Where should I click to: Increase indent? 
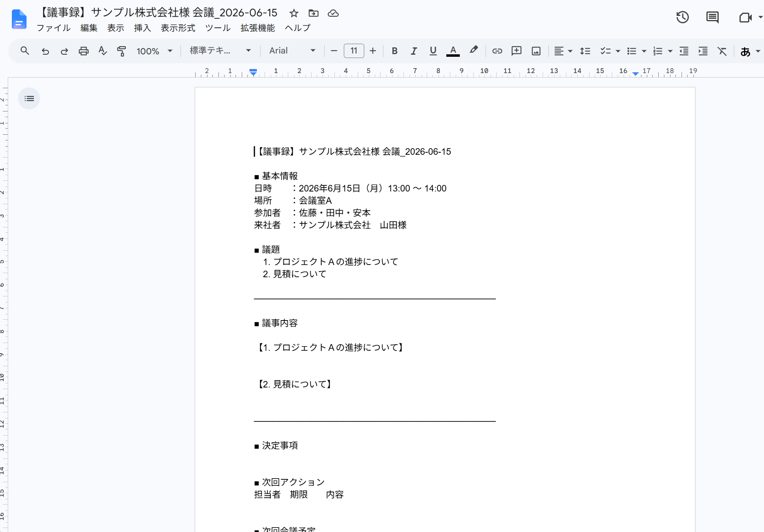703,51
